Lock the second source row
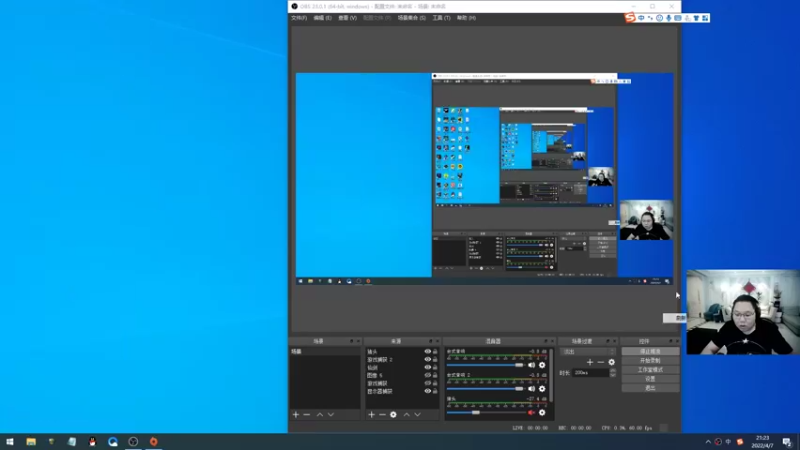 click(x=435, y=359)
